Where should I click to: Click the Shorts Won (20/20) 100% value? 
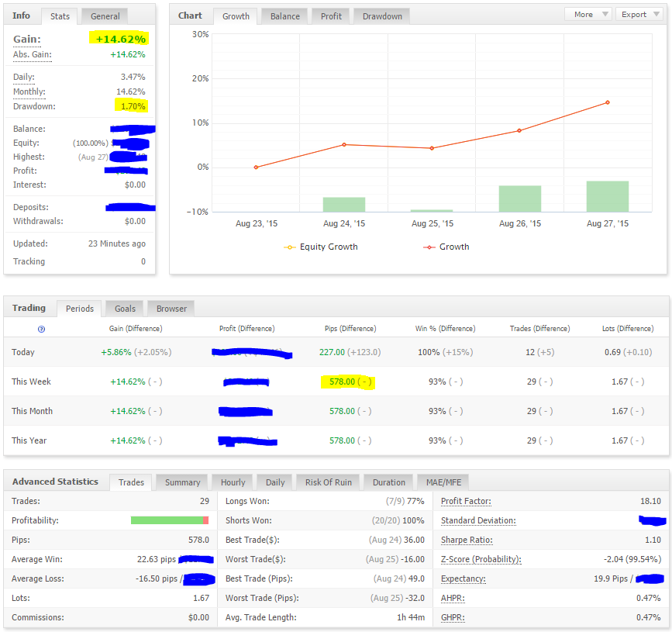pos(398,520)
